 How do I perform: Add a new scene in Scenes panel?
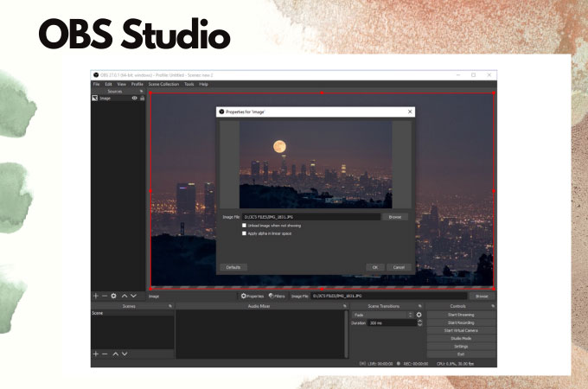coord(96,354)
